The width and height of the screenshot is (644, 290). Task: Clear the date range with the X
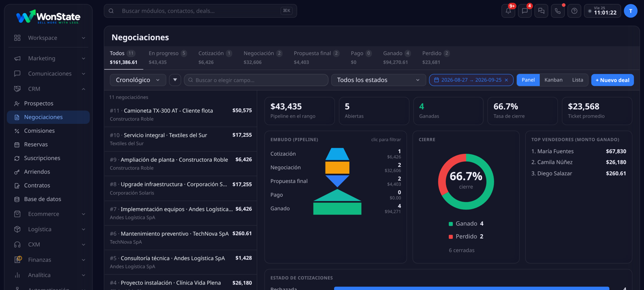506,80
